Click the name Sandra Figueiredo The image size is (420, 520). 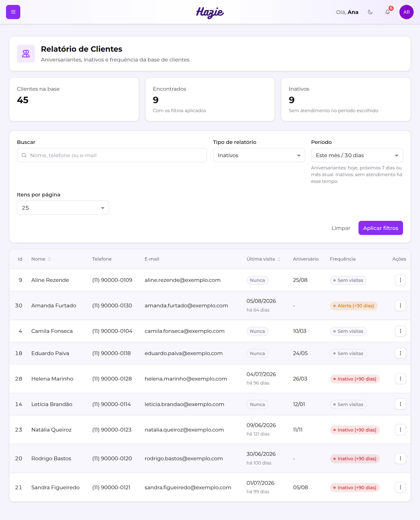55,488
